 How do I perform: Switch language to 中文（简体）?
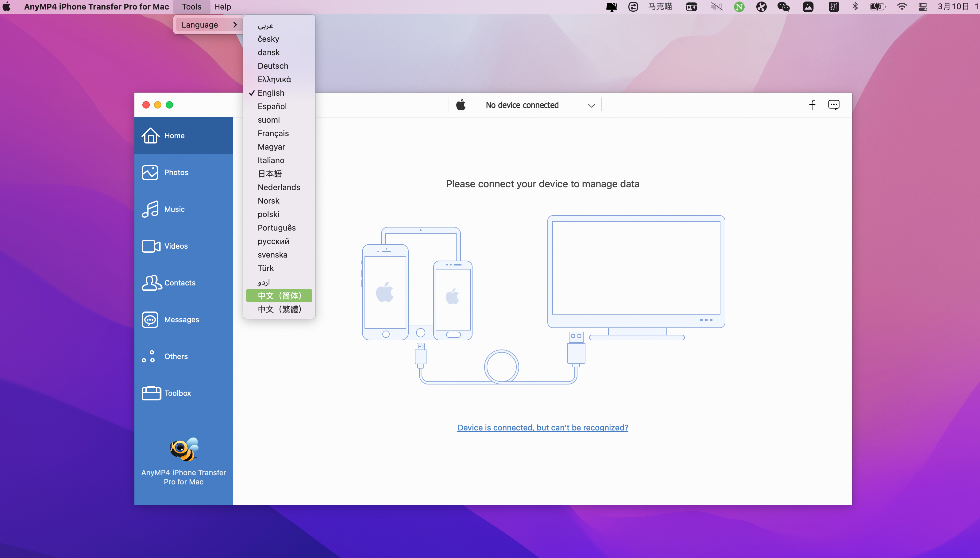click(279, 296)
